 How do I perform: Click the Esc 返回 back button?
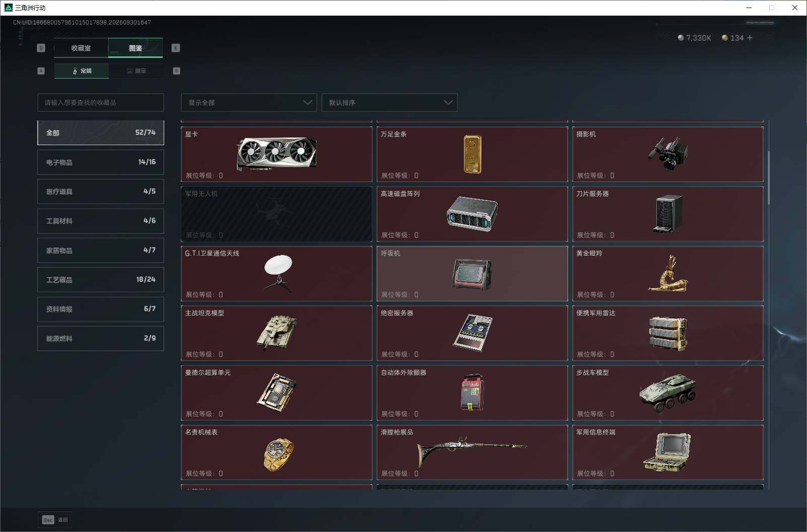[x=55, y=520]
